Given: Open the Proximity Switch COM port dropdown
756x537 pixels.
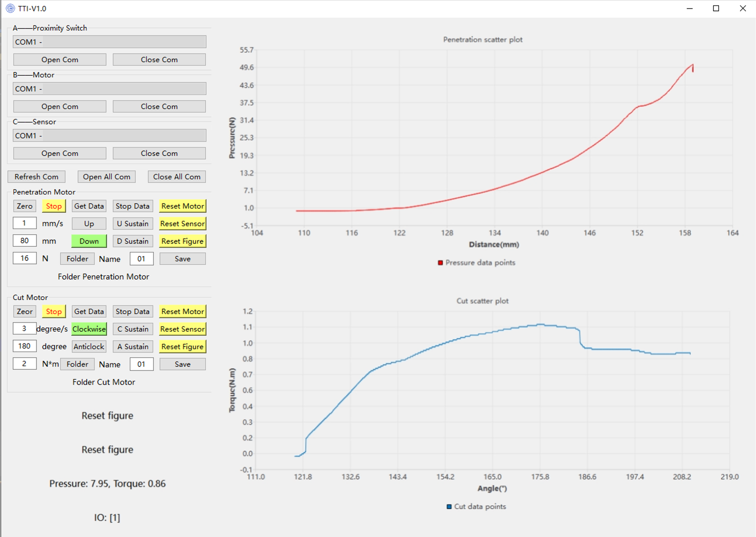Looking at the screenshot, I should tap(109, 42).
